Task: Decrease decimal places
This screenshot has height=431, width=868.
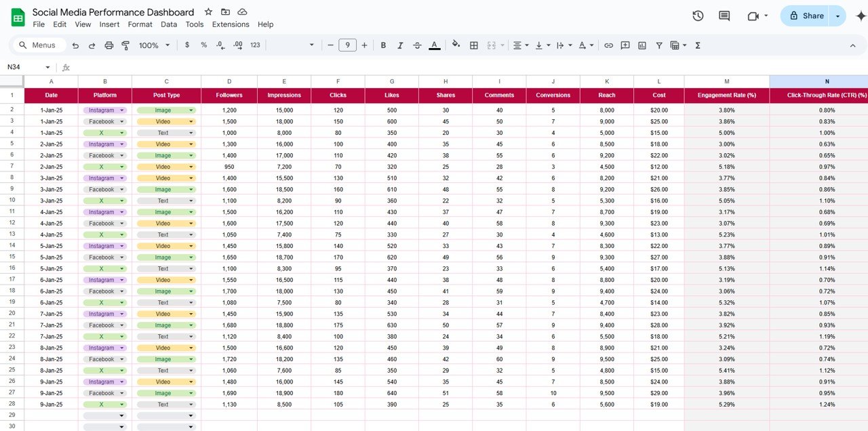Action: pyautogui.click(x=220, y=45)
